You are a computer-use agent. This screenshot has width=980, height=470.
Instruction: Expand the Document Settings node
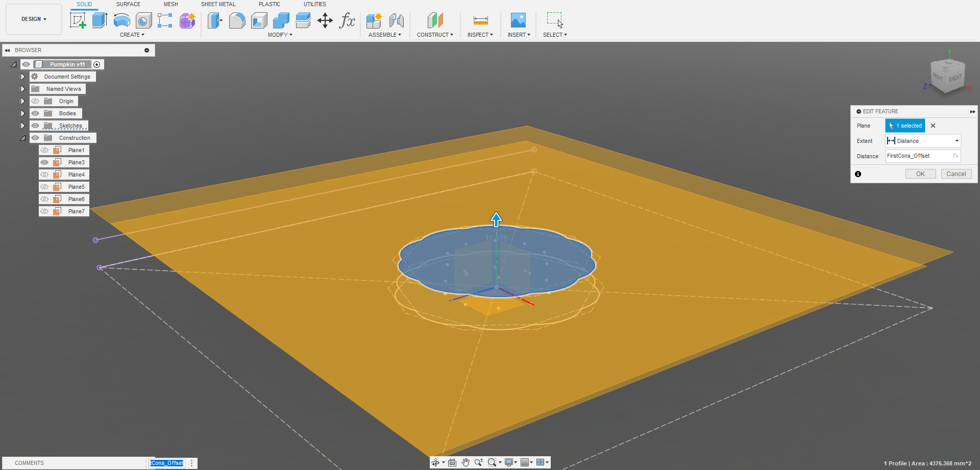click(x=22, y=77)
